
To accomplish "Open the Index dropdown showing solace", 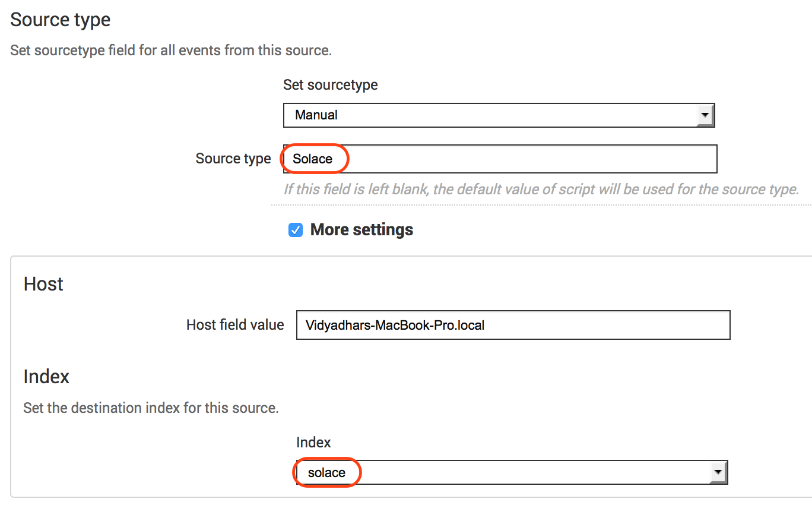I will pos(512,473).
